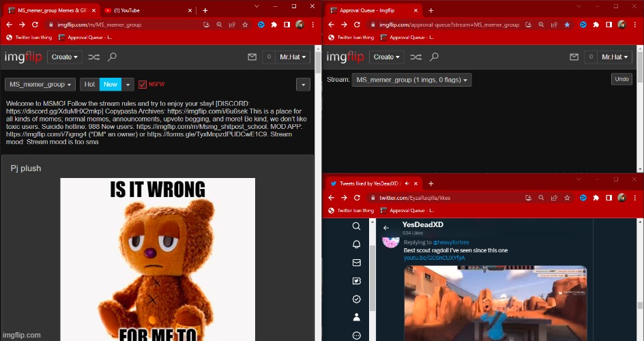Viewport: 644px width, 341px height.
Task: Click zoom magnifier in imgflip.com/m address bar
Action: click(219, 25)
